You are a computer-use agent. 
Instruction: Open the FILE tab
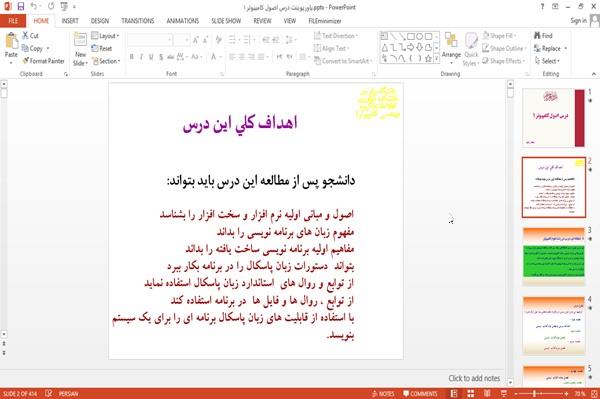(13, 21)
